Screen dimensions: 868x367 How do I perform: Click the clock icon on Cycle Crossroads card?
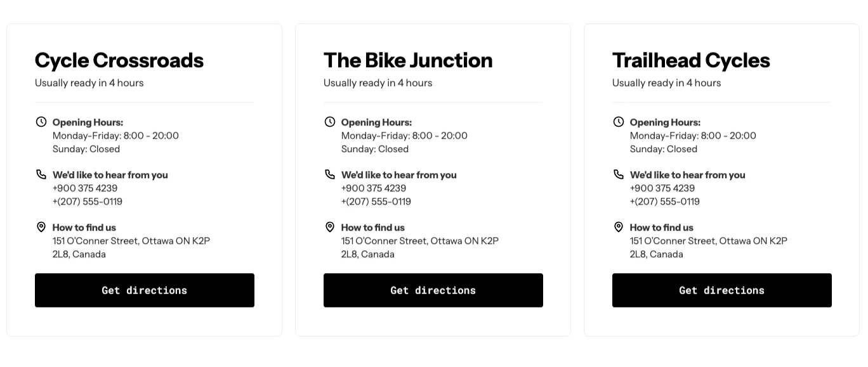click(x=41, y=122)
